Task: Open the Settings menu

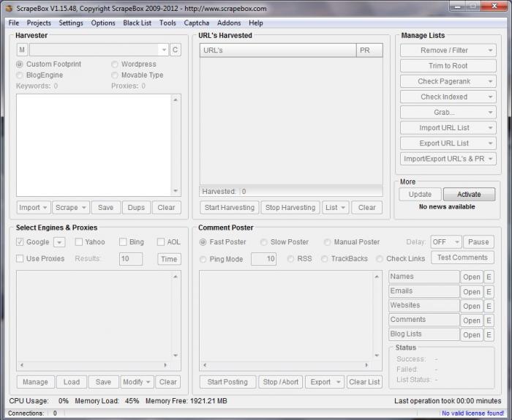Action: coord(71,23)
